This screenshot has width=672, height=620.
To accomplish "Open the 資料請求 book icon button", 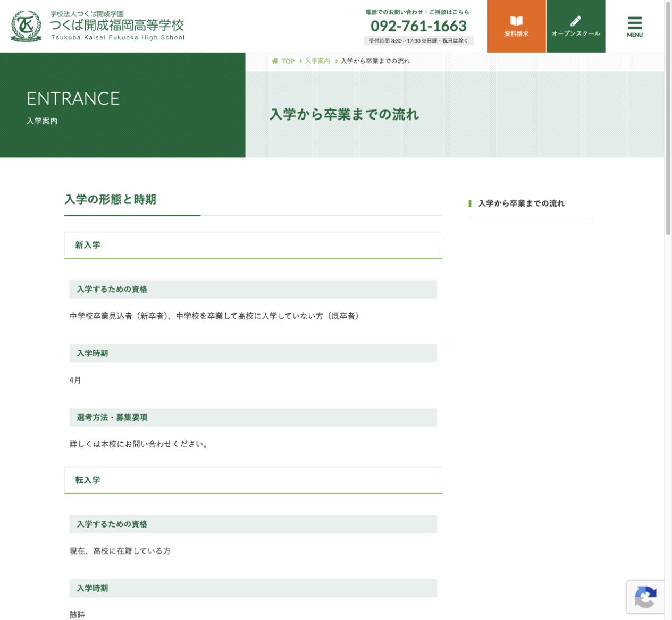I will (x=516, y=26).
